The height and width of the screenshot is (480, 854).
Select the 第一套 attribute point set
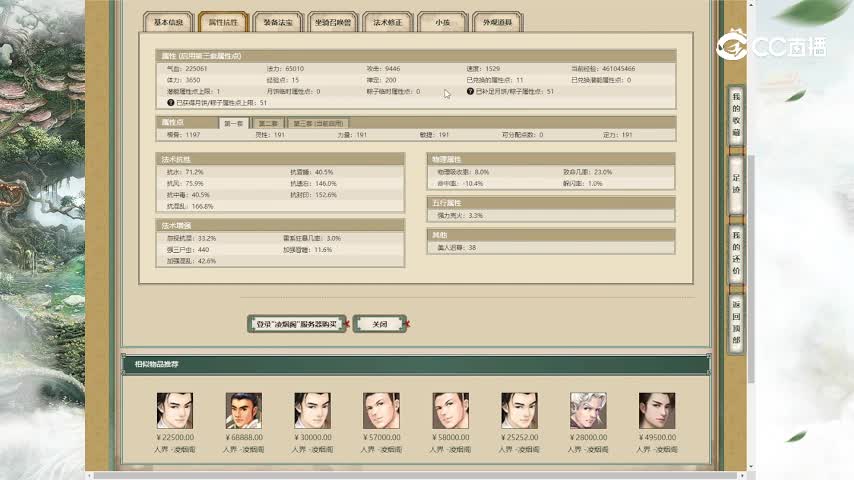(233, 123)
